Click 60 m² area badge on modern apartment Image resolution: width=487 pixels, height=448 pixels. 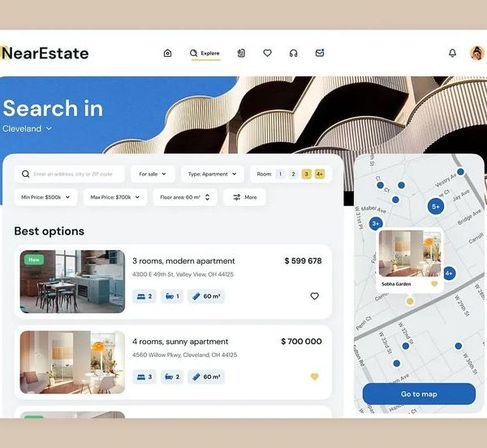pos(206,296)
